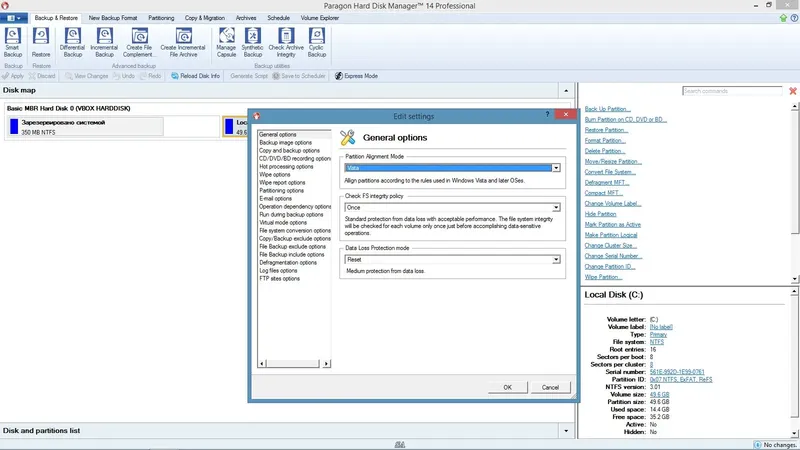
Task: Click the NTFS file system link
Action: coord(657,342)
